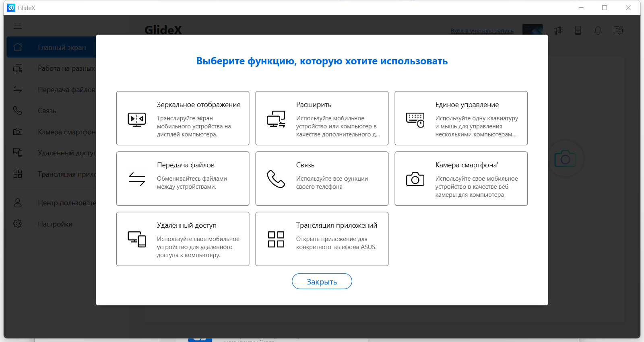This screenshot has height=342, width=644.
Task: Click the app streaming grid icon in the sidebar
Action: tap(18, 174)
